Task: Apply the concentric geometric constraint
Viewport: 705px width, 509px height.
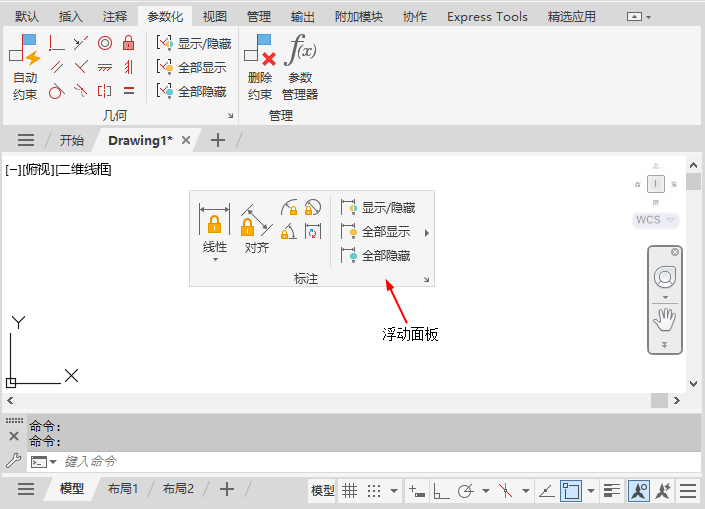Action: point(104,43)
